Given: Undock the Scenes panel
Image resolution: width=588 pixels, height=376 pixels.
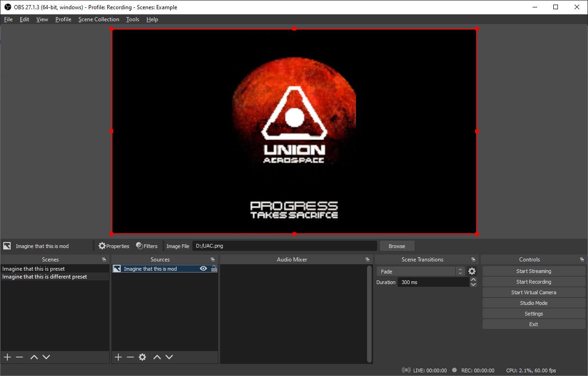Looking at the screenshot, I should [x=104, y=260].
